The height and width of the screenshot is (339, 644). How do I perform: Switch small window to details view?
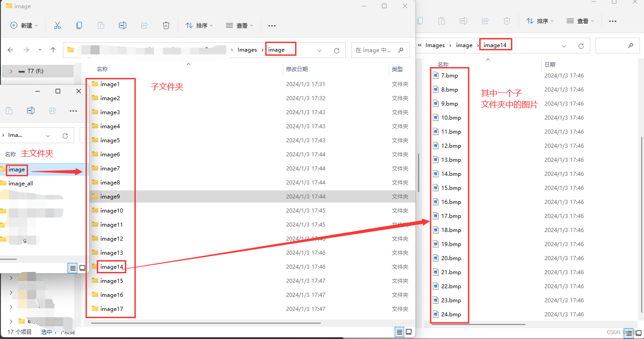pyautogui.click(x=72, y=268)
